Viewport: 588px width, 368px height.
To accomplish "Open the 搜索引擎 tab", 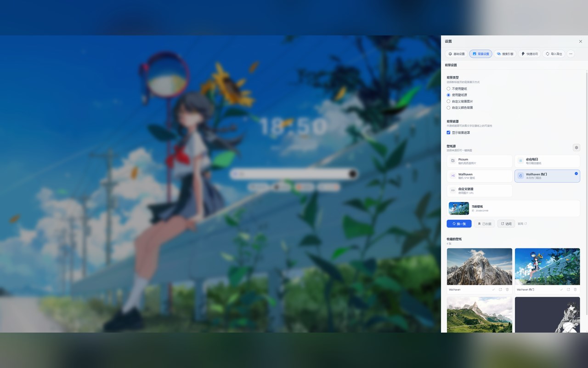I will (505, 54).
